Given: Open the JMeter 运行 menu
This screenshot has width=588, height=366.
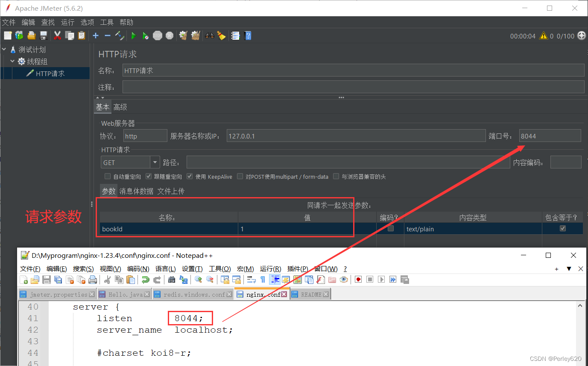Looking at the screenshot, I should [67, 22].
